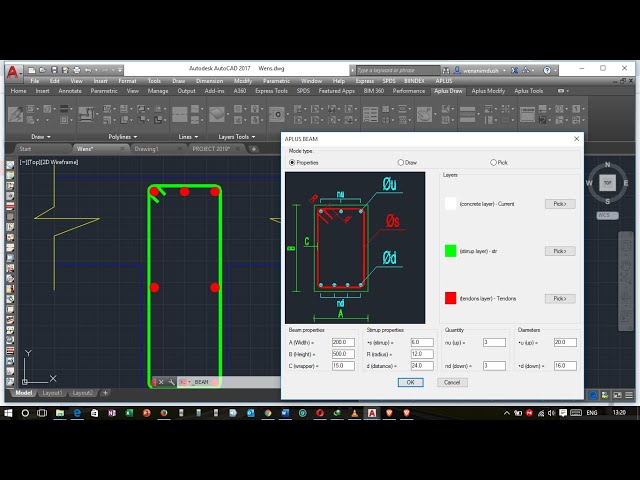
Task: Click the AutoCAD application logo button
Action: pos(12,72)
